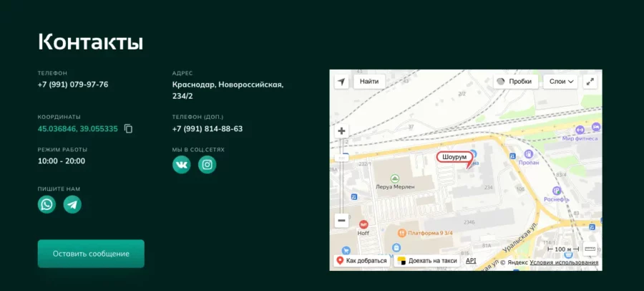Click the map zoom slider handle
Viewport: 644px width, 291px height.
coord(341,158)
